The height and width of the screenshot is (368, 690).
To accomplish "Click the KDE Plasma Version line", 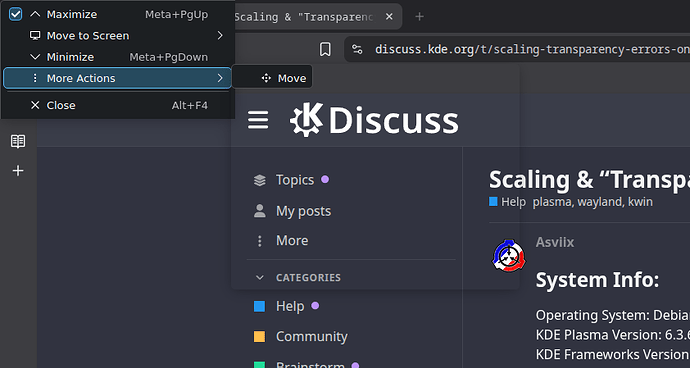I will tap(613, 335).
